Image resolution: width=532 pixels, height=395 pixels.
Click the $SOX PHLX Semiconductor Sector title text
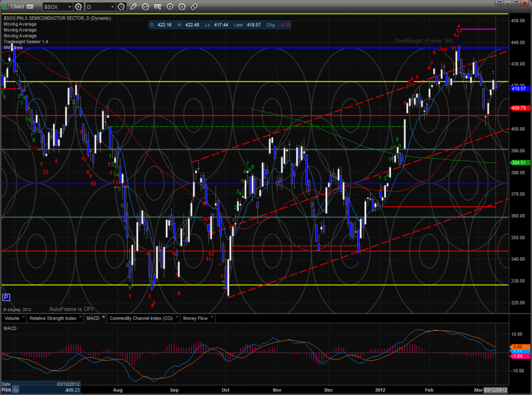[x=58, y=19]
